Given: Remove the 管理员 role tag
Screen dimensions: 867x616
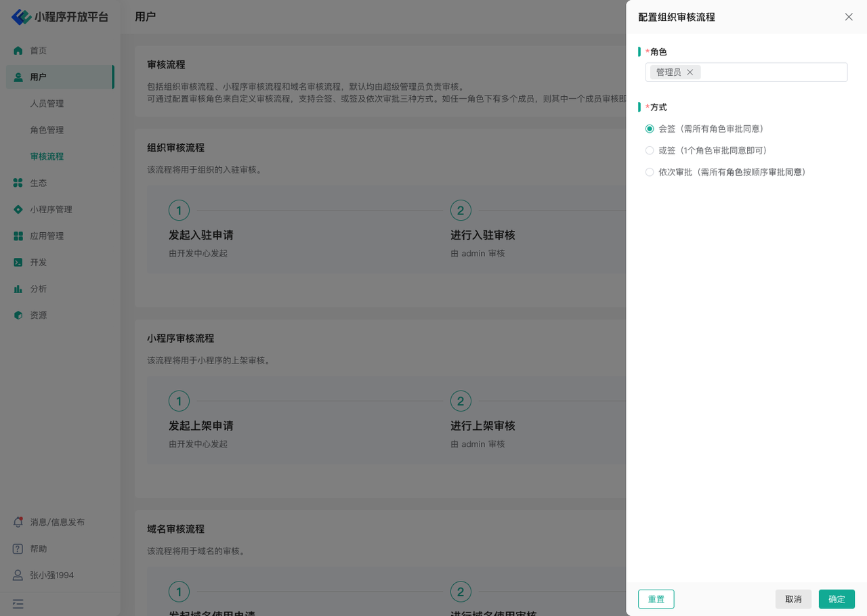Looking at the screenshot, I should click(690, 72).
